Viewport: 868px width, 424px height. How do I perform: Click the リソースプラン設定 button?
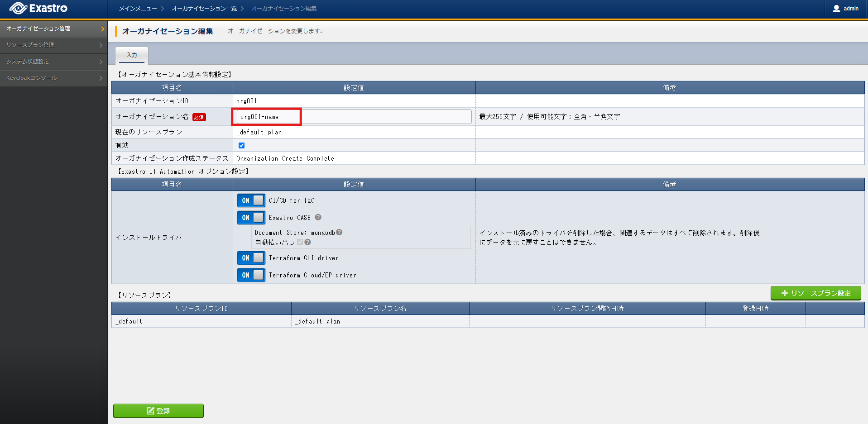(815, 293)
